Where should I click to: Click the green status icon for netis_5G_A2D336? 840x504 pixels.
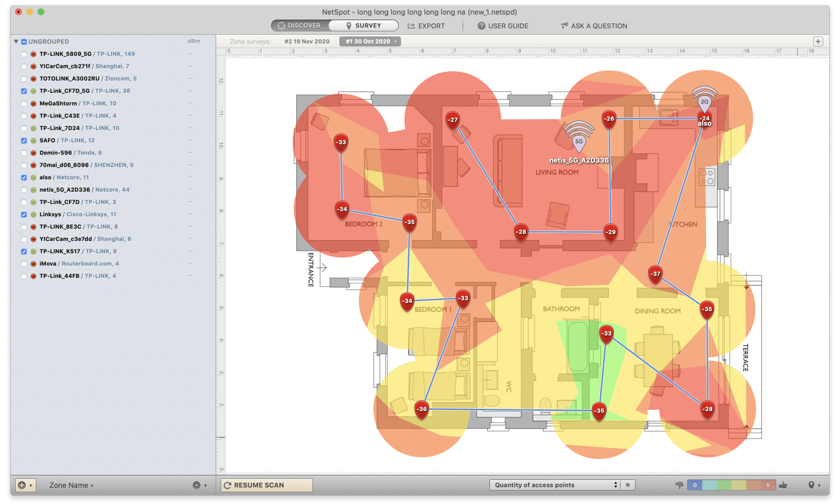coord(34,190)
